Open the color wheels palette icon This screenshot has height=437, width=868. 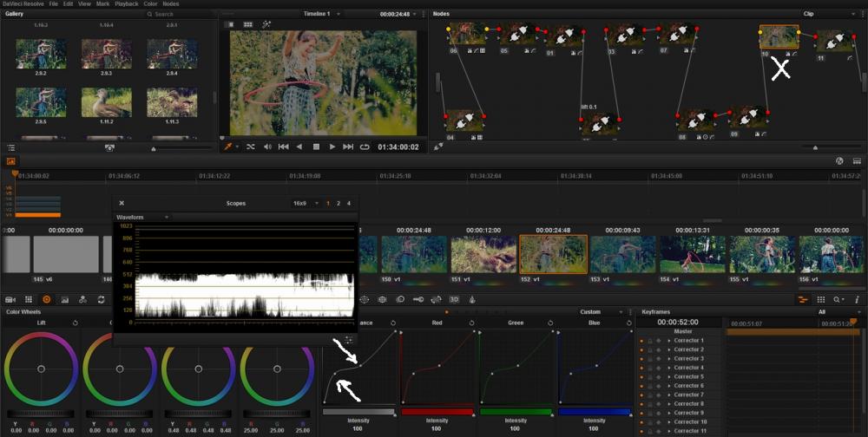point(46,299)
